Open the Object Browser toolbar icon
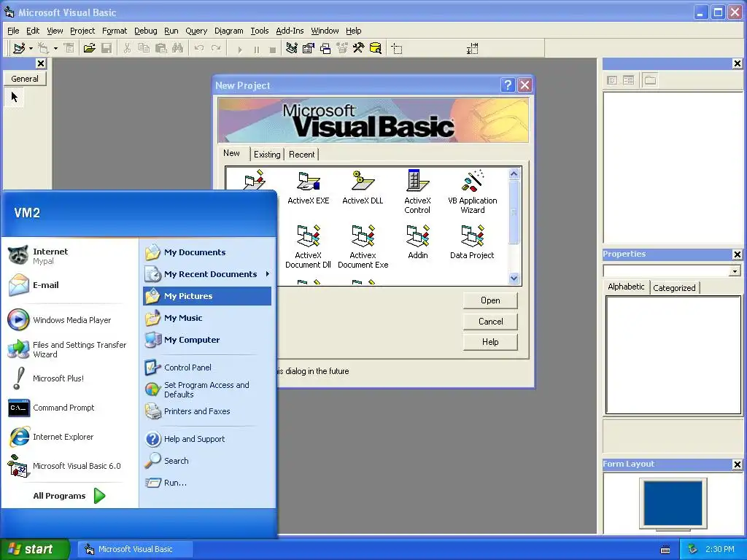Image resolution: width=747 pixels, height=560 pixels. [342, 48]
